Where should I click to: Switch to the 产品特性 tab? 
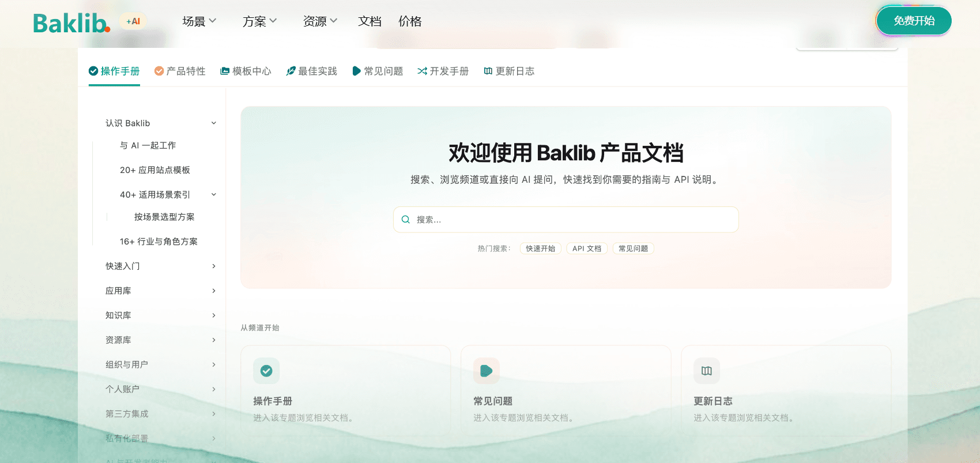point(180,71)
